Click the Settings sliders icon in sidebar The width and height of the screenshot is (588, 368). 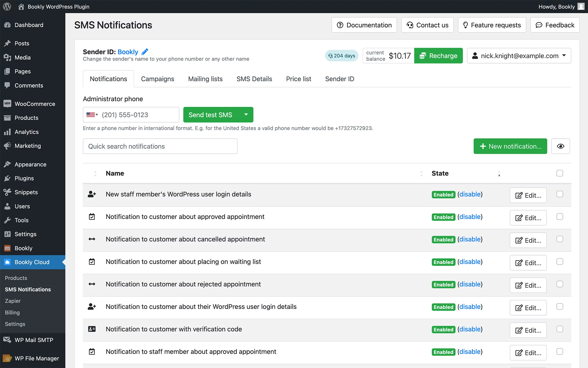point(7,234)
